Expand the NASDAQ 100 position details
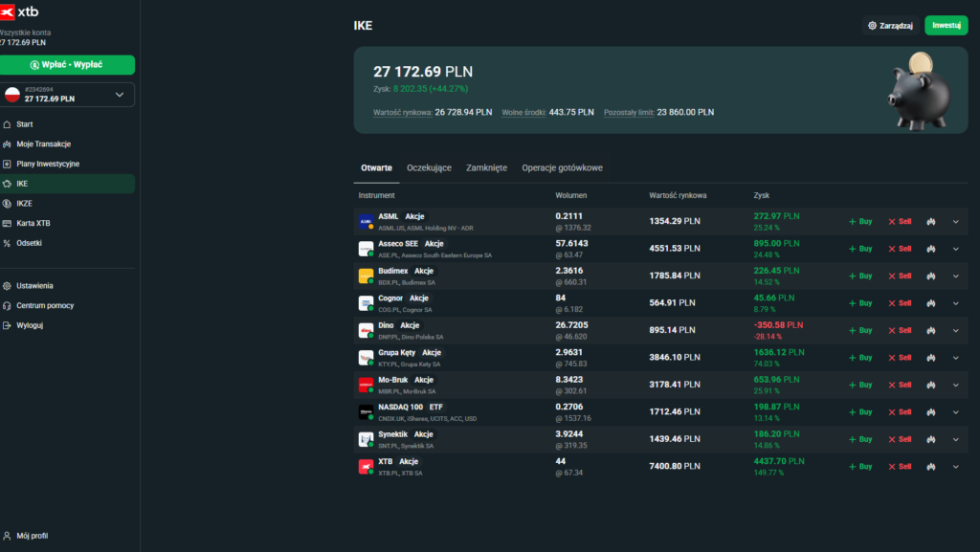The height and width of the screenshot is (552, 980). [x=956, y=412]
